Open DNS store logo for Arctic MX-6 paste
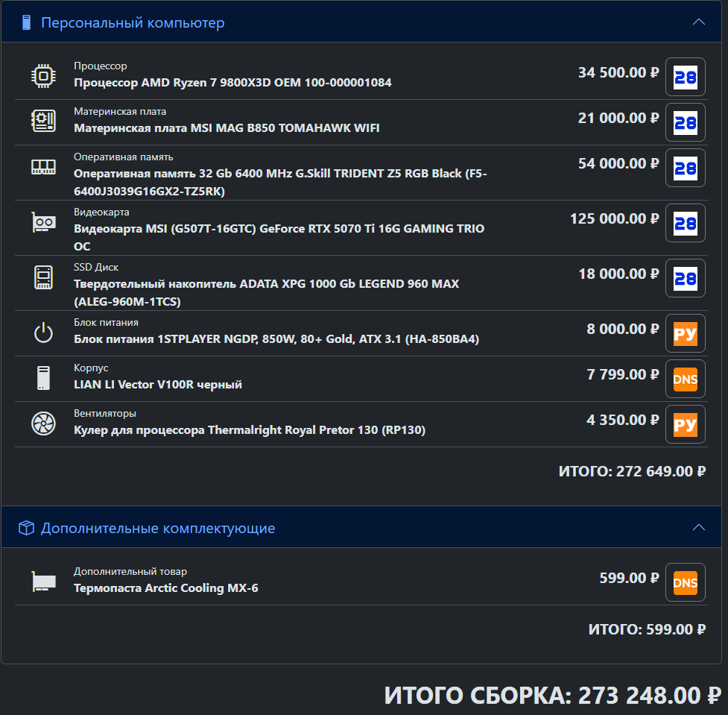The image size is (728, 715). (x=686, y=582)
